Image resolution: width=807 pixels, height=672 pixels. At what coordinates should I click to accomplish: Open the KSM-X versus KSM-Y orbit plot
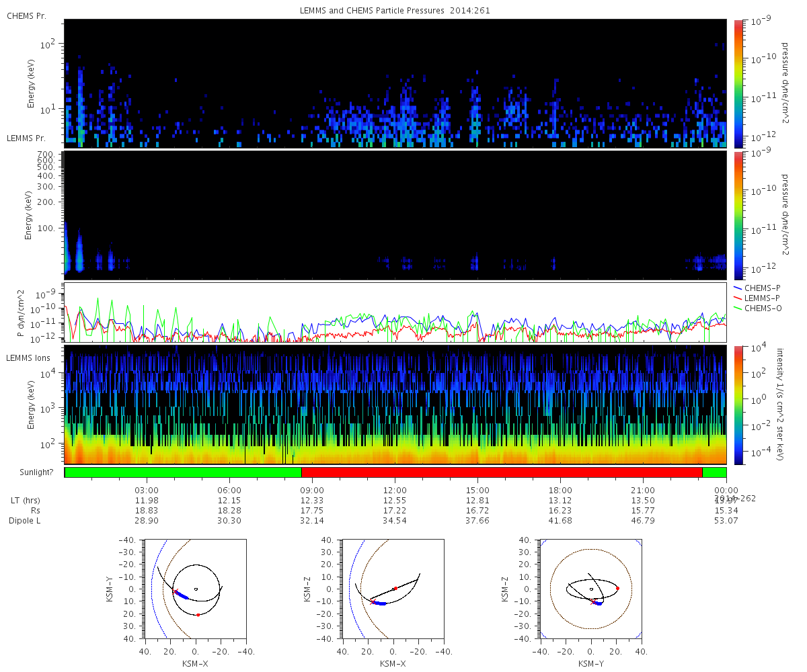[x=195, y=589]
